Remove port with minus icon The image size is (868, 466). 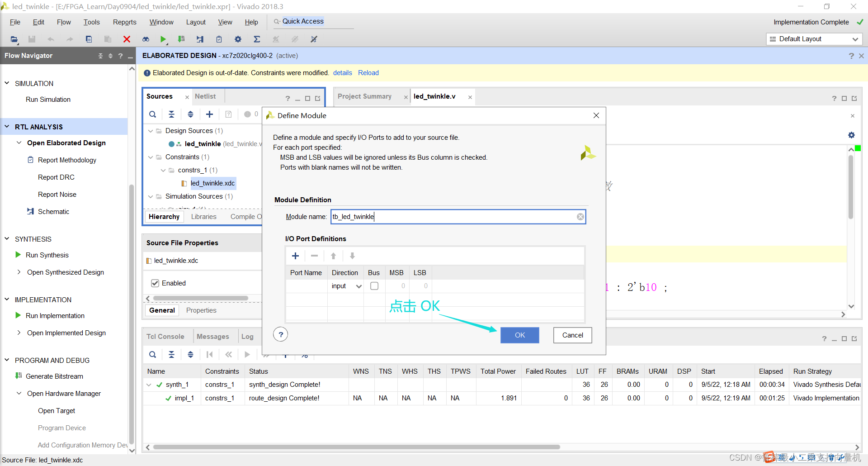click(314, 256)
